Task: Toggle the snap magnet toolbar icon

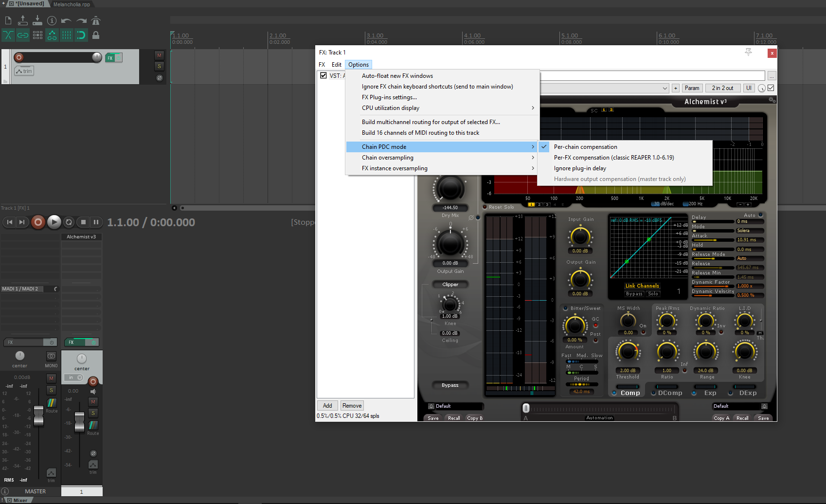Action: point(81,35)
